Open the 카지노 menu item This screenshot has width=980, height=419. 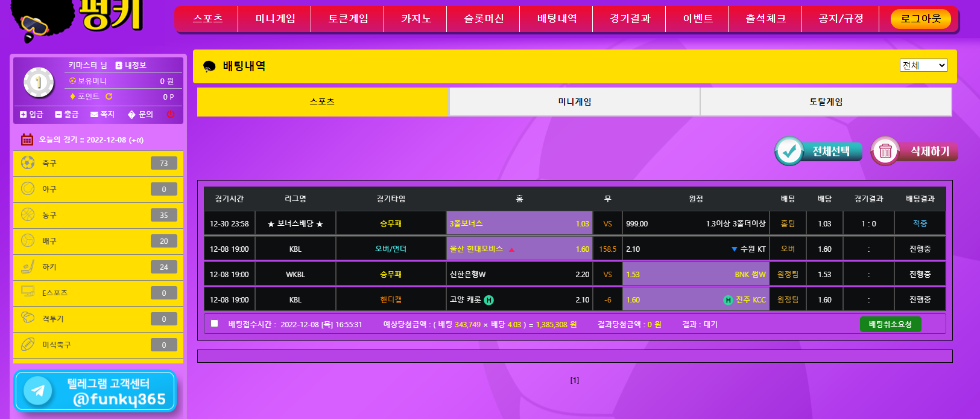coord(416,19)
